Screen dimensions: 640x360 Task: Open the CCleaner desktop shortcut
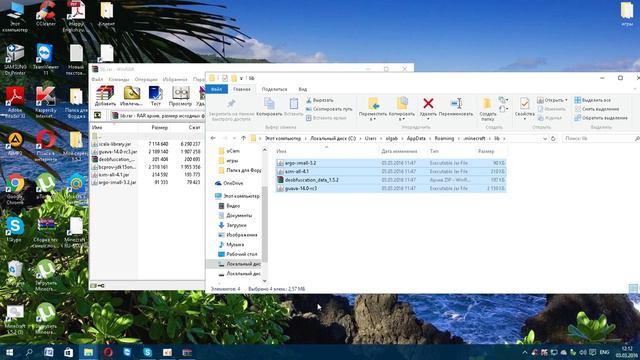coord(46,13)
